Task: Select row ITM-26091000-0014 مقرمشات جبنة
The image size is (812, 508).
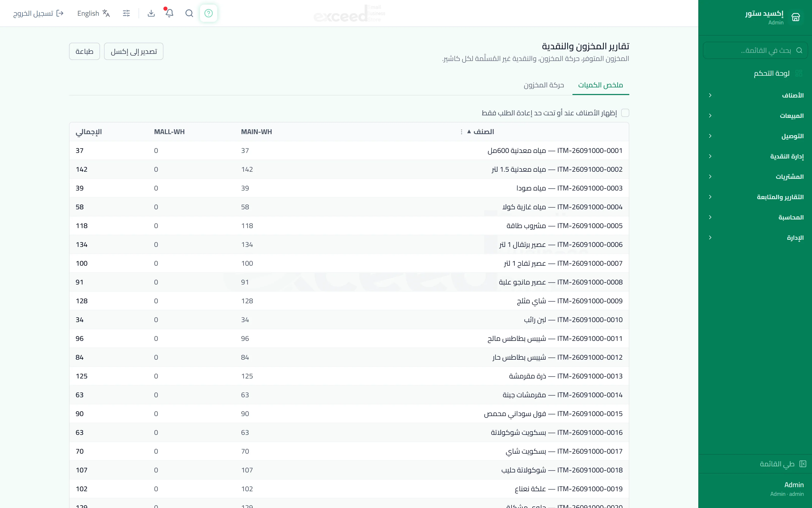Action: pos(349,395)
